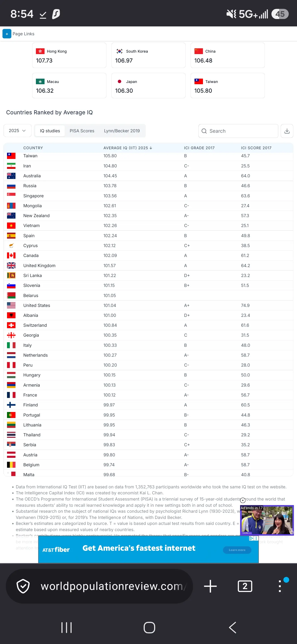Image resolution: width=297 pixels, height=644 pixels.
Task: Expand the Page Links plus icon
Action: [7, 34]
